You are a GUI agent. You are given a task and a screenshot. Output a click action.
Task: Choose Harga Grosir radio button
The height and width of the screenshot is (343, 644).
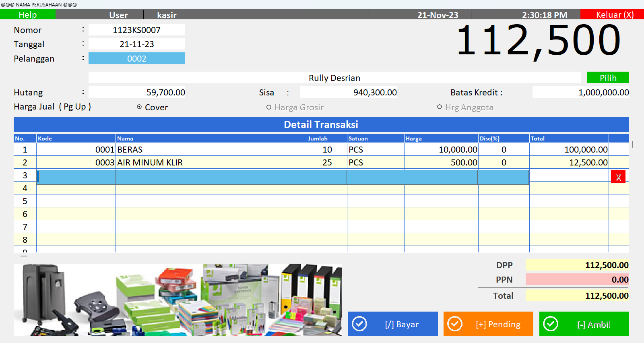[x=269, y=107]
